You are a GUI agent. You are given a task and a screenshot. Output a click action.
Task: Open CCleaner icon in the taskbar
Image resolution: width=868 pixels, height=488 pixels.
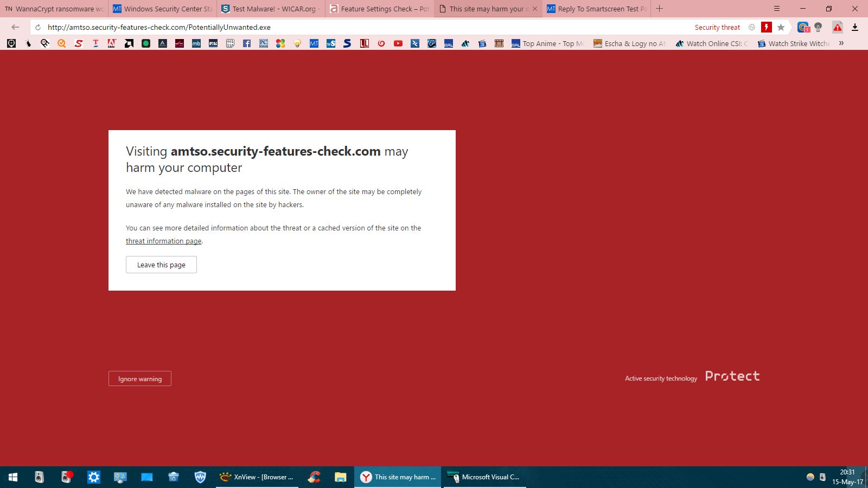click(314, 477)
